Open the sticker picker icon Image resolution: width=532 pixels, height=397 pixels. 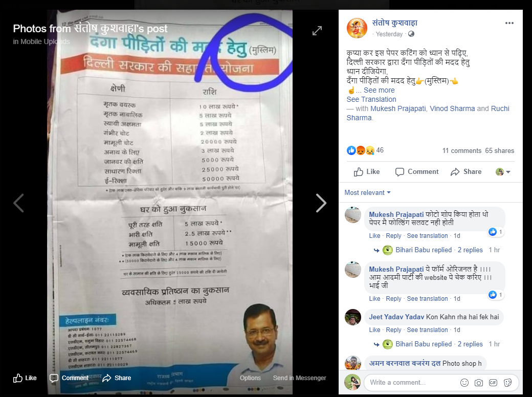507,383
